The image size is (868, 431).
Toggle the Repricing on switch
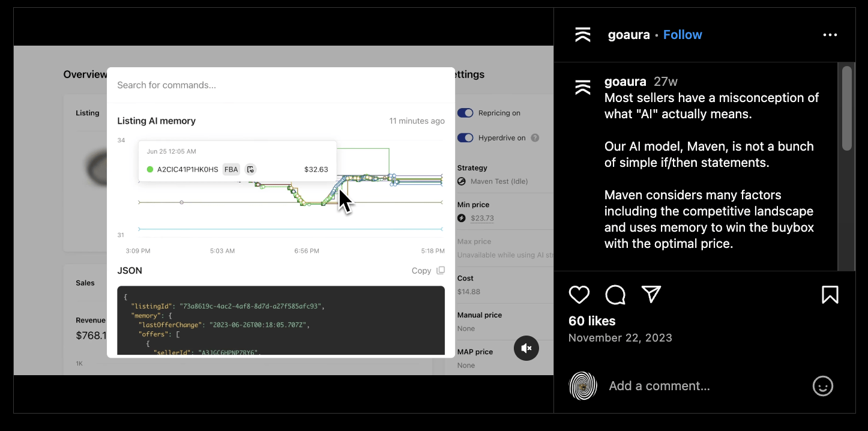465,113
